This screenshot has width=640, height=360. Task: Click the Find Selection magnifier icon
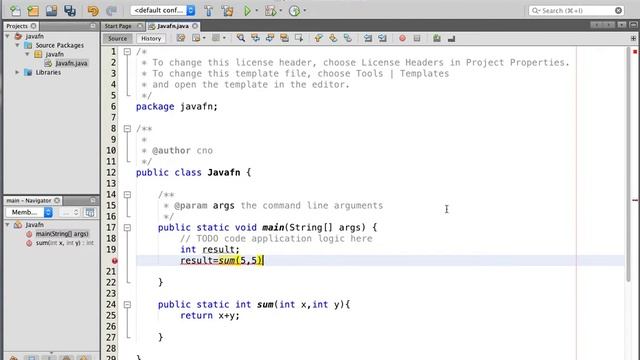coord(241,38)
